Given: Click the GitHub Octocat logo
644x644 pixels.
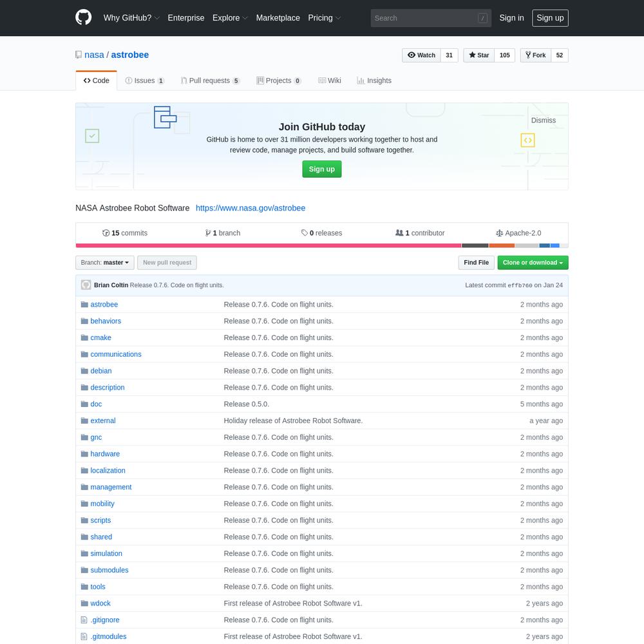Looking at the screenshot, I should click(83, 17).
